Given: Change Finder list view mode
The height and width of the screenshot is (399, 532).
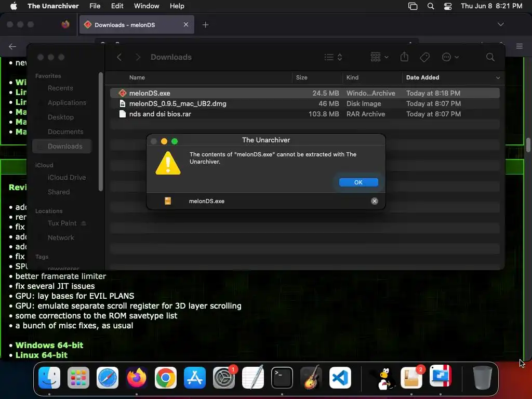Looking at the screenshot, I should (x=333, y=57).
